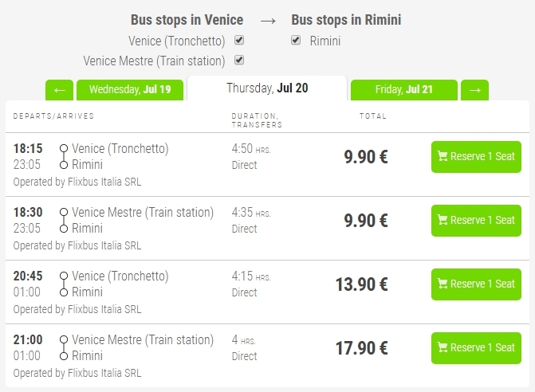Reserve 1 seat on 13.90 € trip
535x392 pixels.
[476, 284]
